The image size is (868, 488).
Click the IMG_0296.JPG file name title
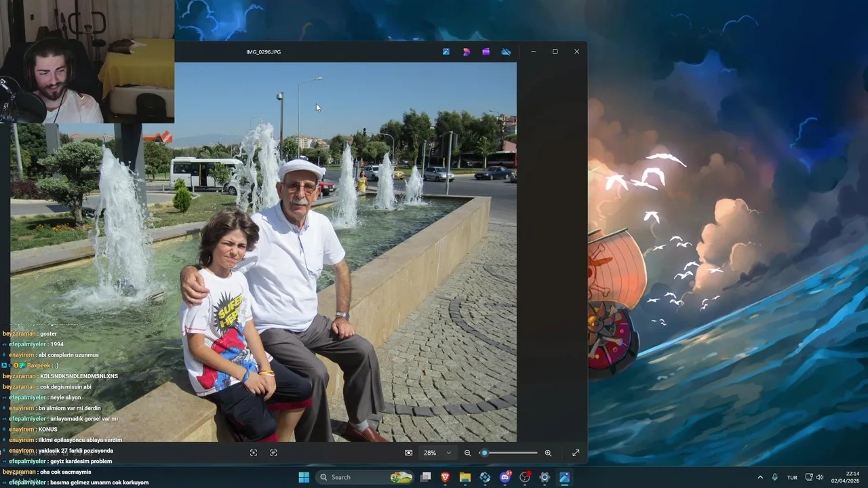(263, 52)
